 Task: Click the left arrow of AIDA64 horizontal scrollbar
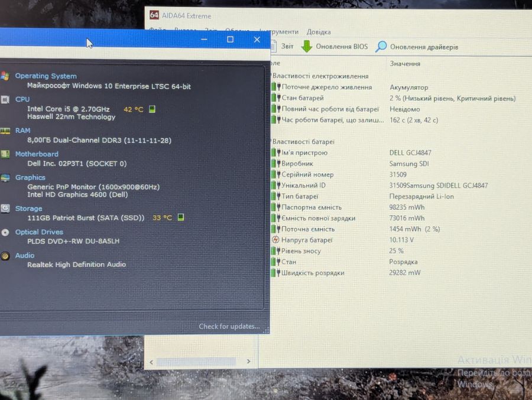(x=151, y=362)
